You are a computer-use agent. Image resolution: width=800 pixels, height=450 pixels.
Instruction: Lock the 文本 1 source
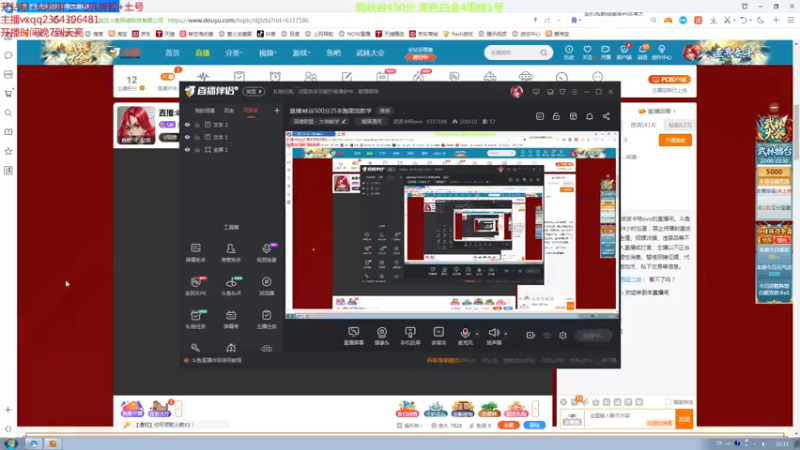[197, 137]
